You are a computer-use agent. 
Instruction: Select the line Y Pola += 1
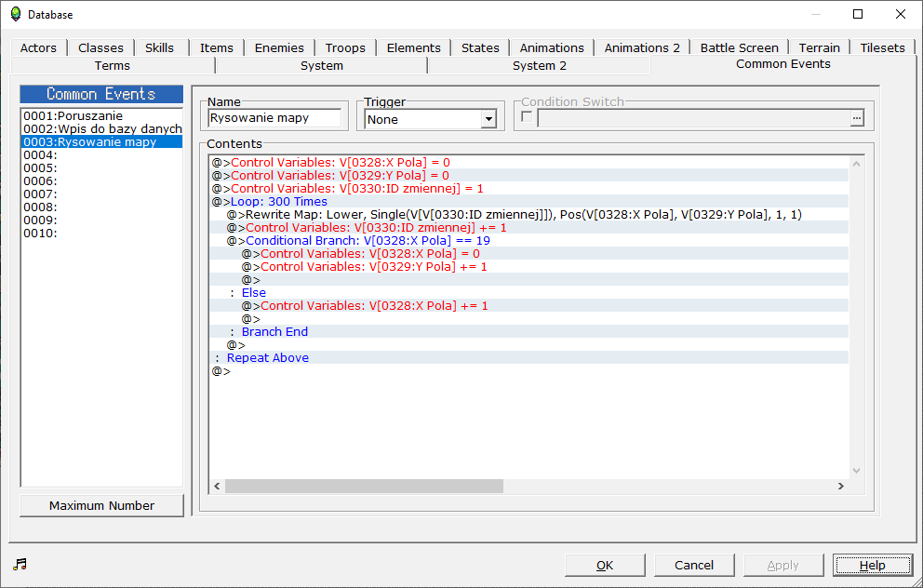(529, 267)
